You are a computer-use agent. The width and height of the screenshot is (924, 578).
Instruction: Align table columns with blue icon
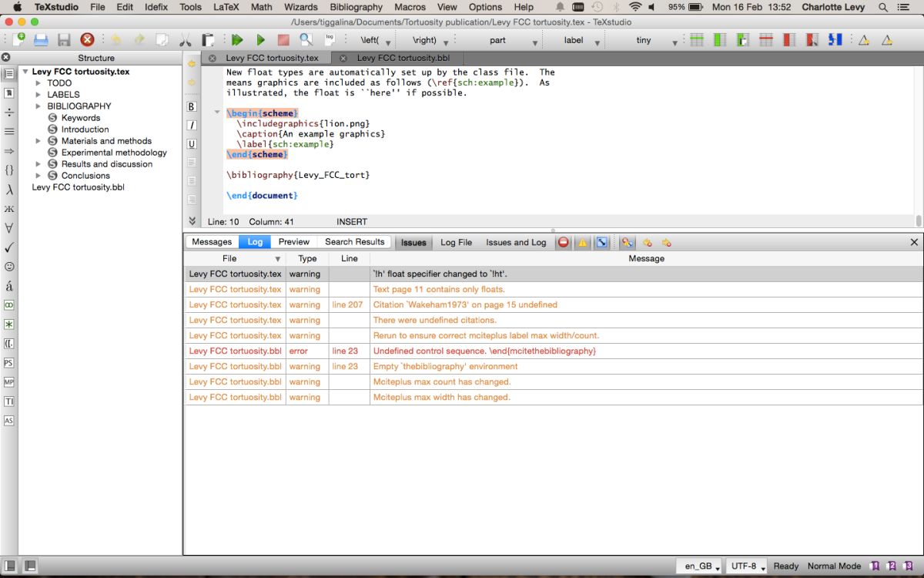(x=835, y=39)
